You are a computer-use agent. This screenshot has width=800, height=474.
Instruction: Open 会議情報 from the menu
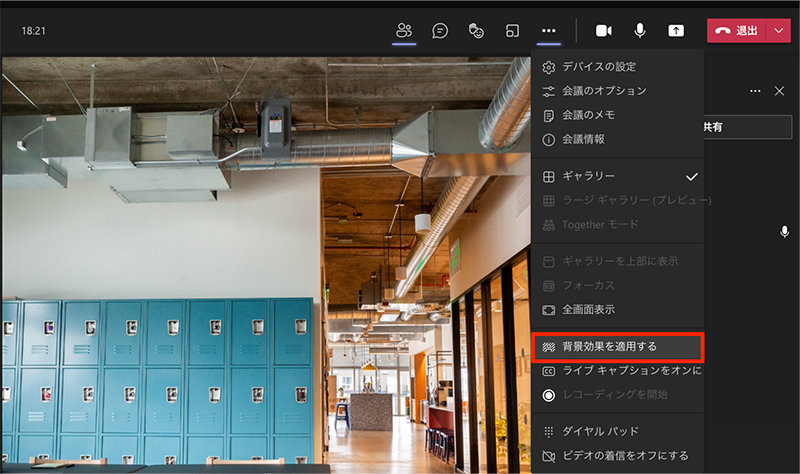617,139
